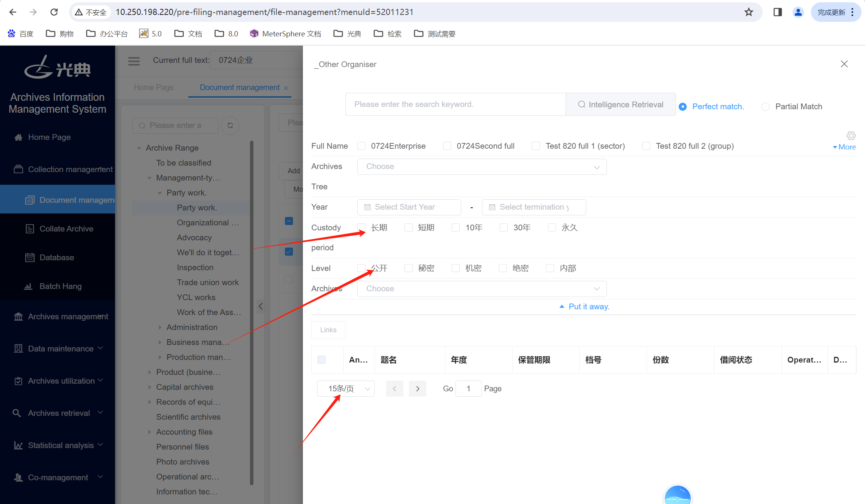Screen dimensions: 865x504
Task: Click the Archives utilization sidebar icon
Action: tap(18, 381)
